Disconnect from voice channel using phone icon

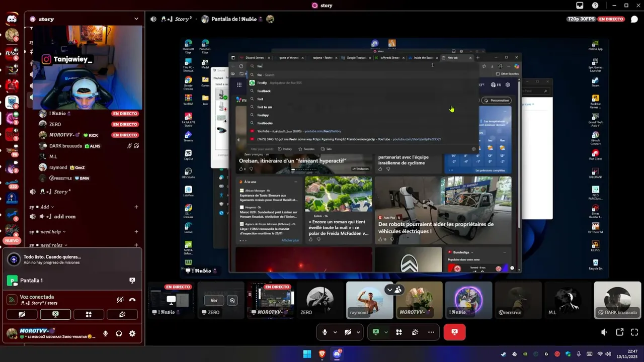132,300
